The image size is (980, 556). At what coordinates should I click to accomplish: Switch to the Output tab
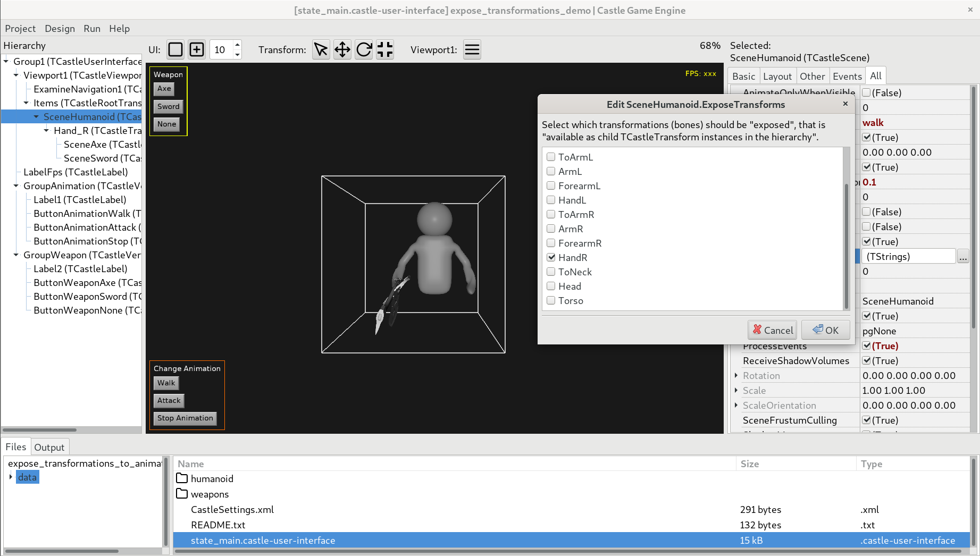pyautogui.click(x=49, y=448)
